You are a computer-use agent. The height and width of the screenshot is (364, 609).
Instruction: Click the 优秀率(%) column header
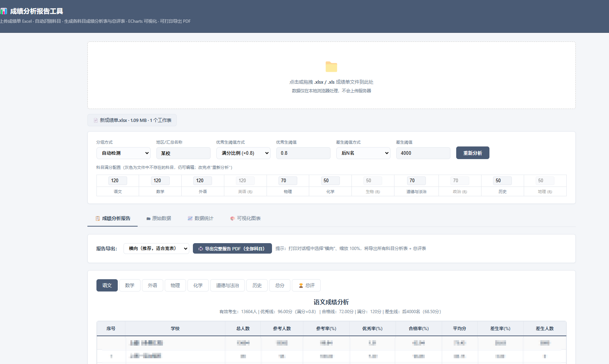click(x=372, y=329)
